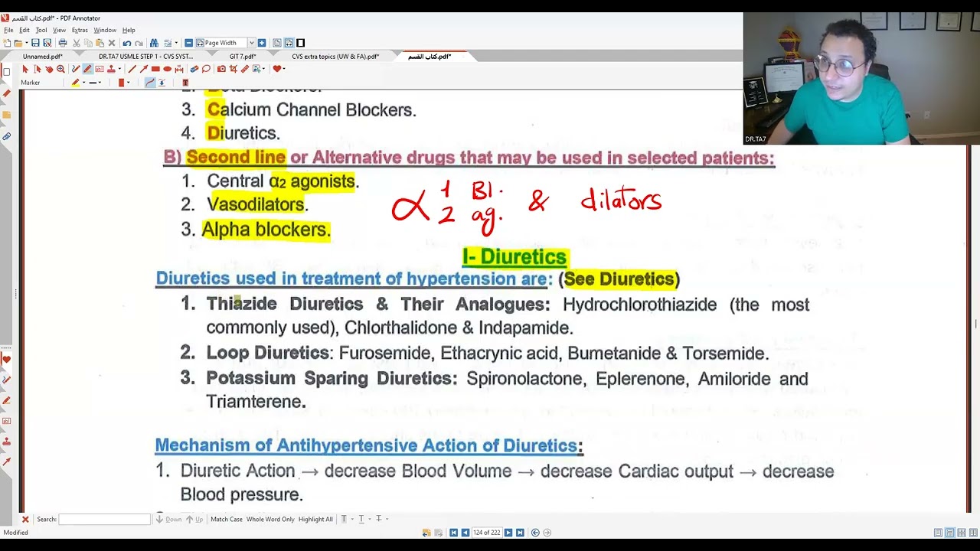Save the document with the floppy icon

[x=35, y=43]
